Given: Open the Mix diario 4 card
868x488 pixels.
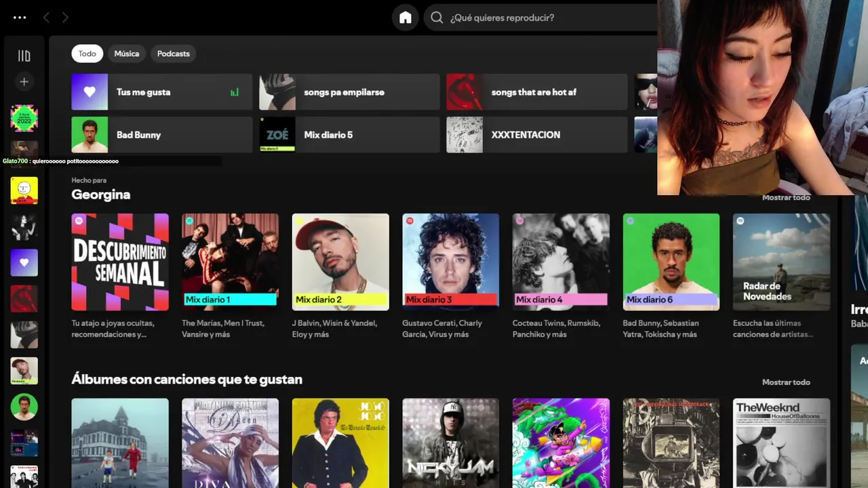Looking at the screenshot, I should pyautogui.click(x=561, y=262).
